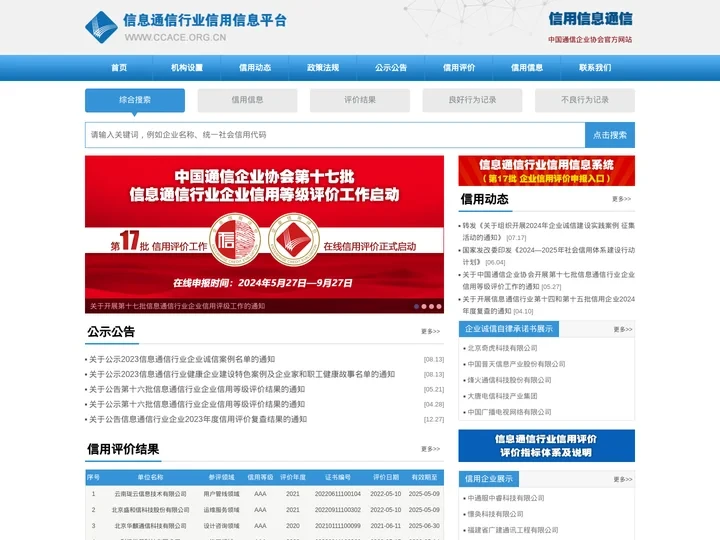Click 更多>> beside 公示公告 heading

[x=430, y=331]
